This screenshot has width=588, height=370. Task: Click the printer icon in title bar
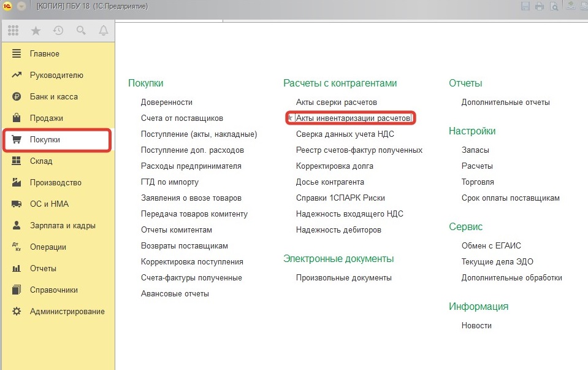pos(540,6)
